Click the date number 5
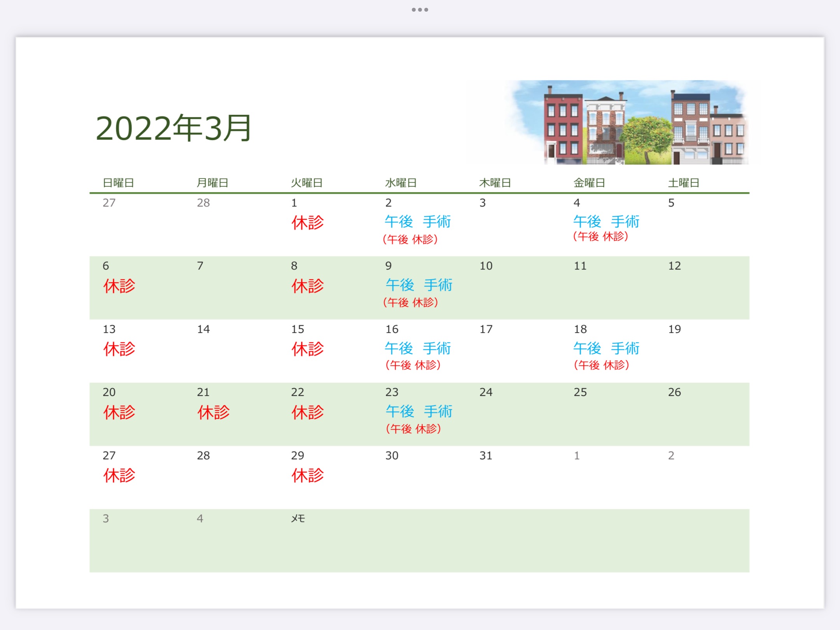 (671, 203)
